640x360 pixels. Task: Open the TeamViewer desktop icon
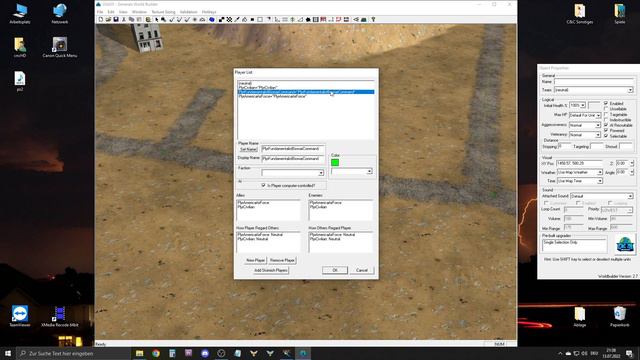[x=20, y=316]
